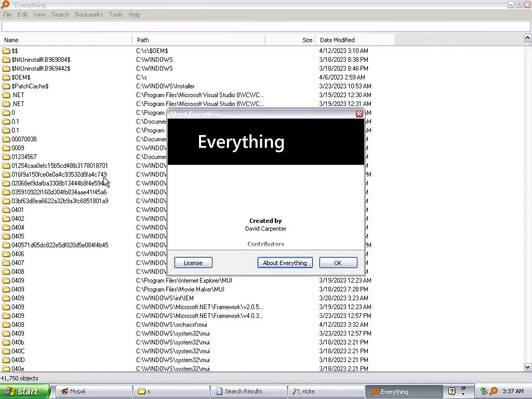Click folder icon next to $OEM$
This screenshot has width=532, height=399.
pos(6,77)
